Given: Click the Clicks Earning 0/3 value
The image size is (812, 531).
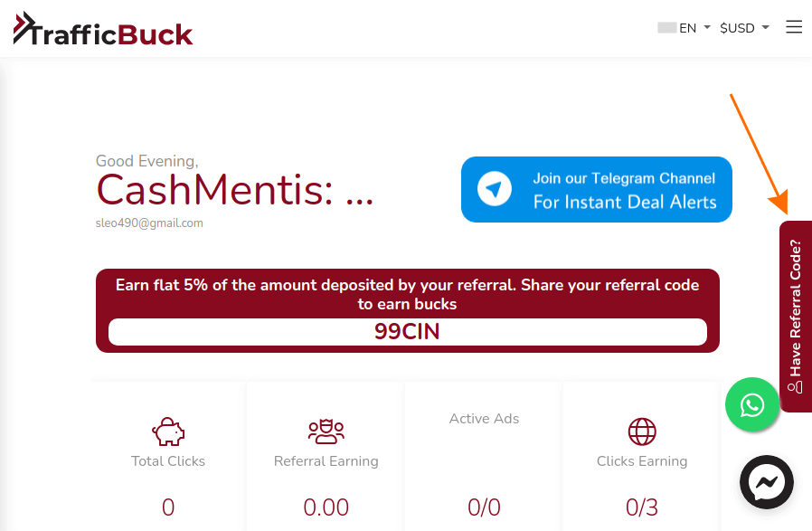Looking at the screenshot, I should point(642,507).
